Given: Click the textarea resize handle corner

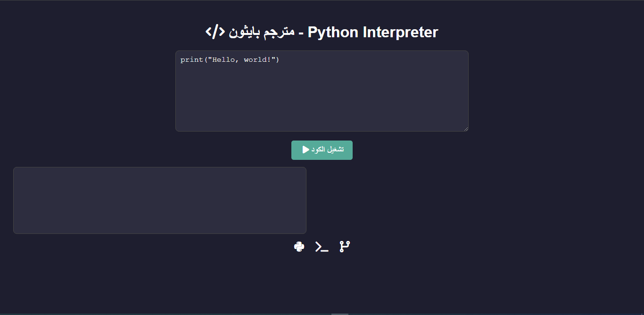Looking at the screenshot, I should pyautogui.click(x=465, y=128).
